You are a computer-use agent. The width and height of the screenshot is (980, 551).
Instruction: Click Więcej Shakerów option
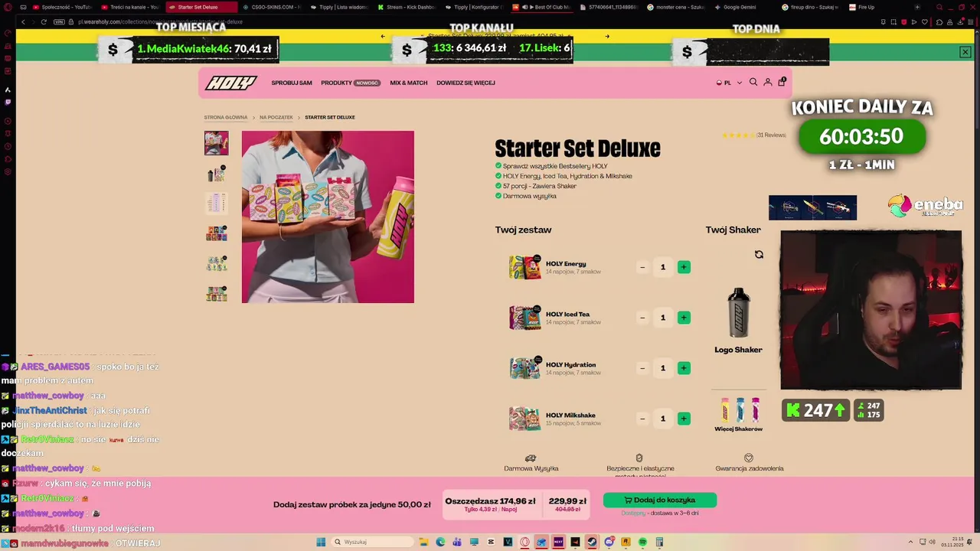pyautogui.click(x=739, y=416)
